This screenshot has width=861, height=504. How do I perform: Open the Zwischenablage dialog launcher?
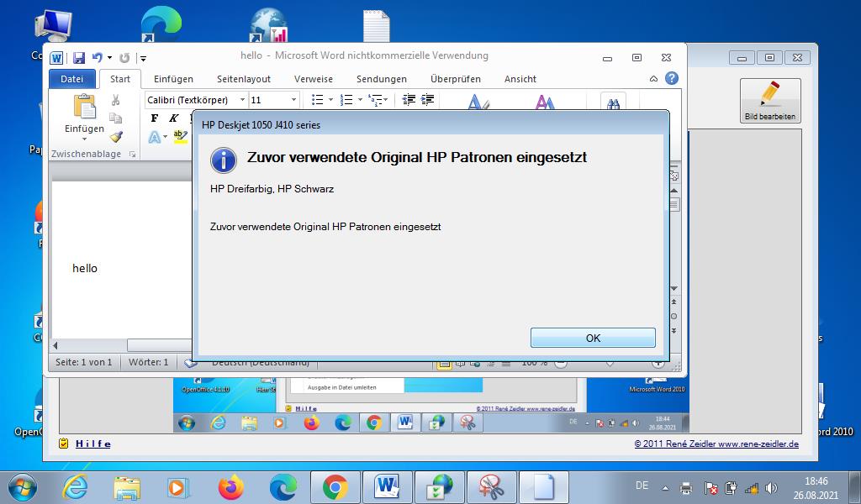point(132,155)
